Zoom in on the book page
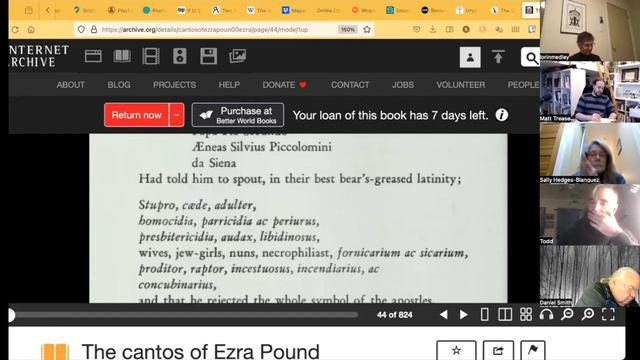This screenshot has height=360, width=640. tap(588, 314)
